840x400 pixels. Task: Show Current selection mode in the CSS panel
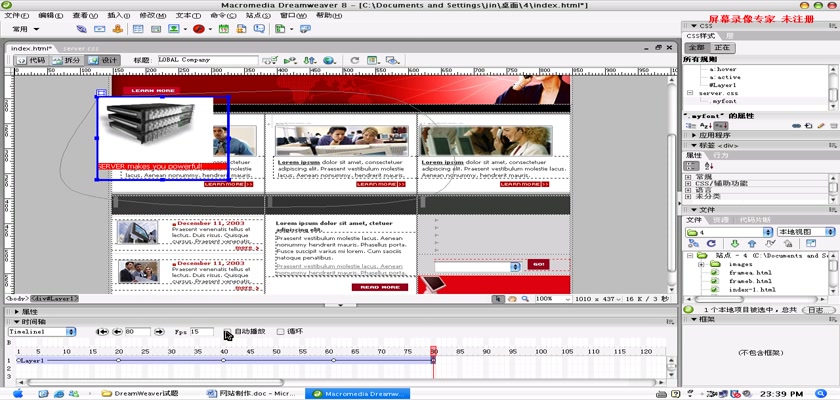(x=723, y=48)
